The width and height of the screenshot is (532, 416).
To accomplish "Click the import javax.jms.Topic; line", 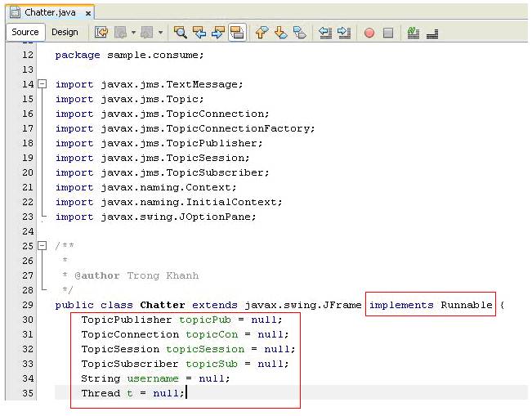I will 129,99.
